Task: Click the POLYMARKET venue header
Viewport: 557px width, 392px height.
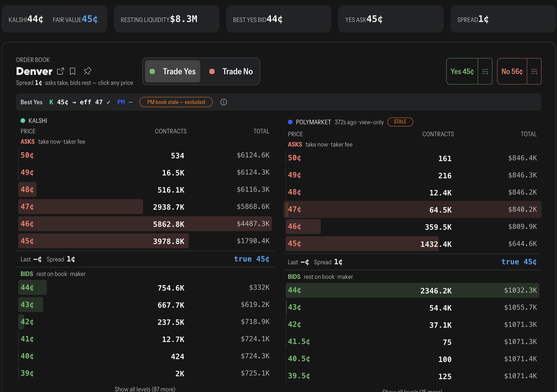Action: pyautogui.click(x=313, y=122)
